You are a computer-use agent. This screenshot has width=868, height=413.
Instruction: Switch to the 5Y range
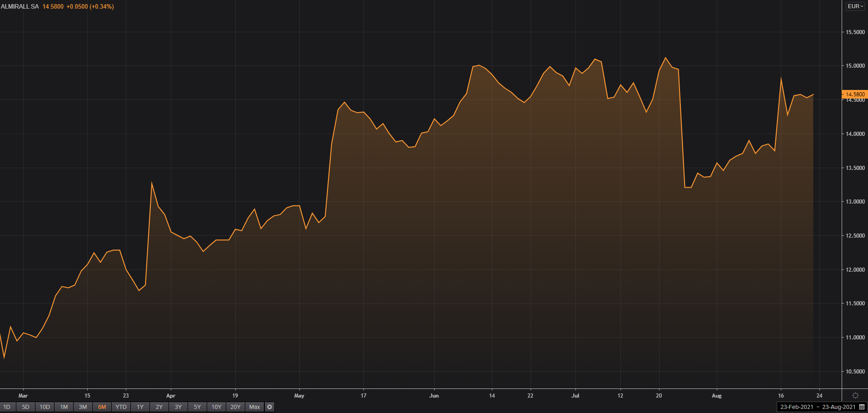coord(197,407)
